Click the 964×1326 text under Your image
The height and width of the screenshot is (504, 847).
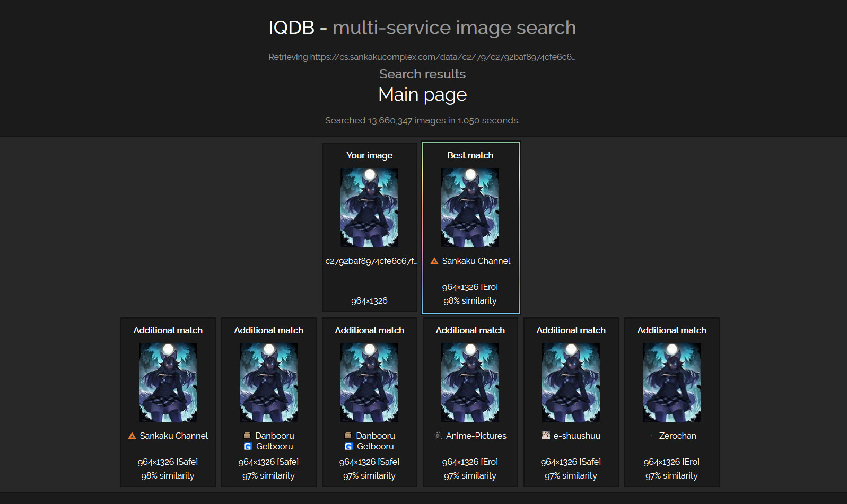tap(369, 300)
